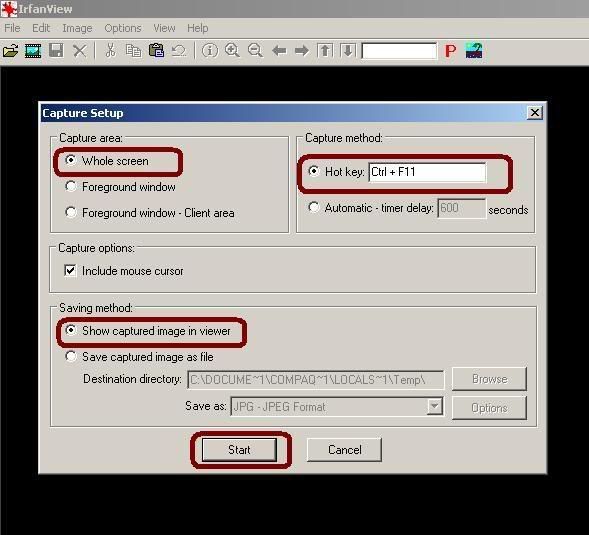589x535 pixels.
Task: Open the Image menu
Action: pyautogui.click(x=77, y=28)
